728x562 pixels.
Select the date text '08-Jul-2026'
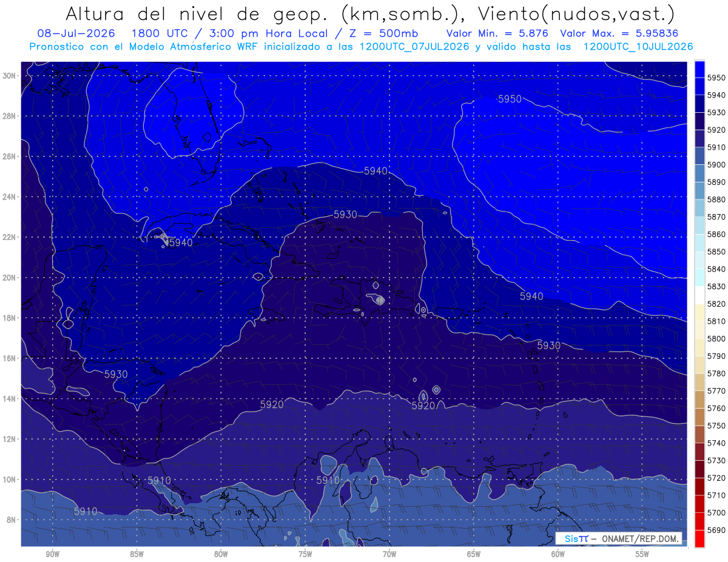pyautogui.click(x=76, y=33)
